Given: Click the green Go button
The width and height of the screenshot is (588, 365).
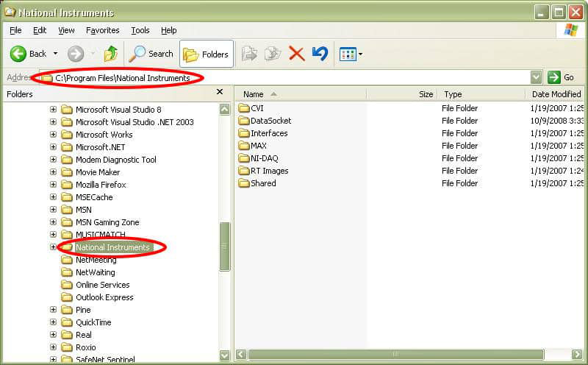Looking at the screenshot, I should [561, 77].
